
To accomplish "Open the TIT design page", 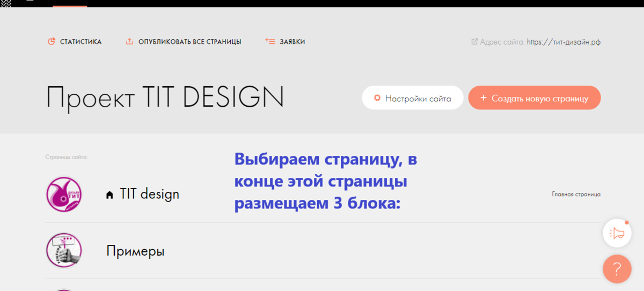I will (149, 194).
